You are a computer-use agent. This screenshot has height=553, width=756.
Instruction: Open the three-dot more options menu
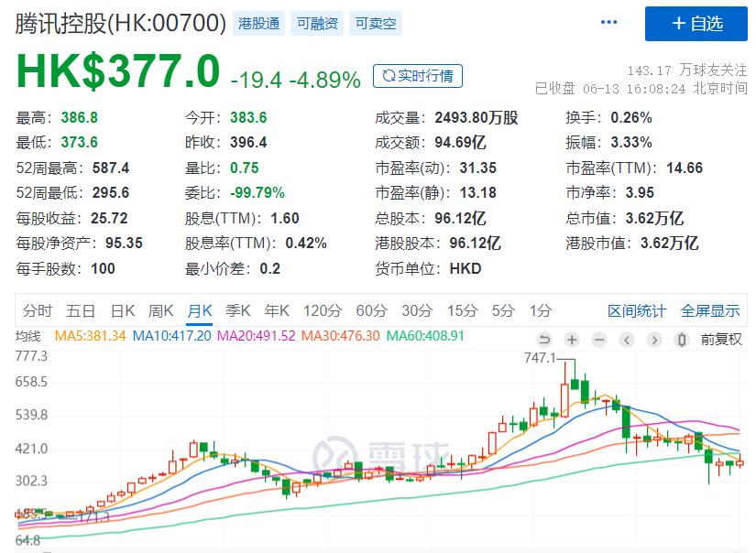608,23
